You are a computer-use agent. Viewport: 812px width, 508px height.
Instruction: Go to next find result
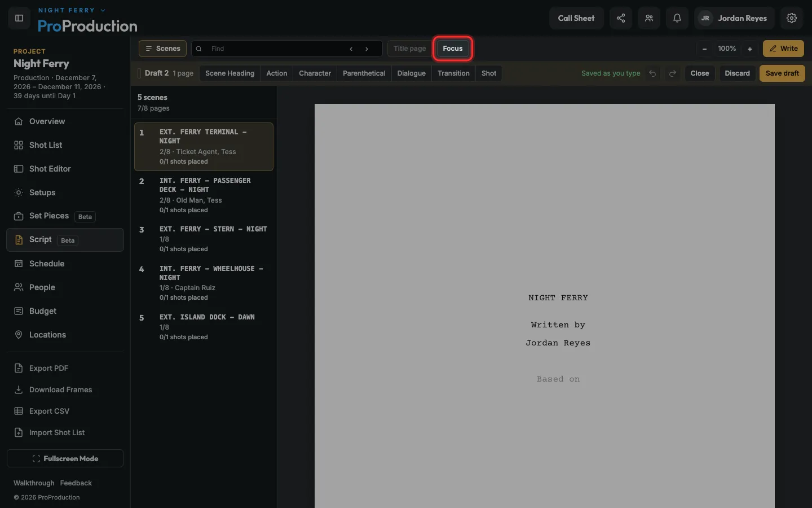[367, 49]
